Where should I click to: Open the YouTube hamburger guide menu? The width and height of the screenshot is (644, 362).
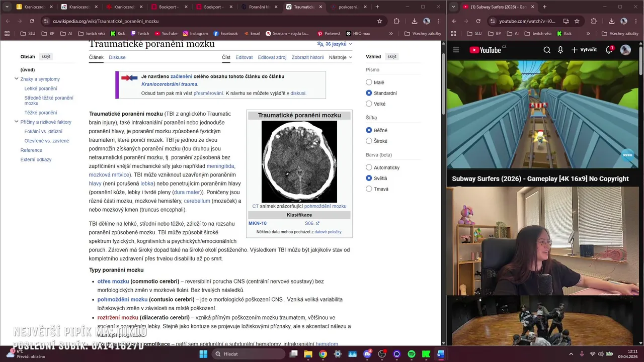tap(456, 50)
